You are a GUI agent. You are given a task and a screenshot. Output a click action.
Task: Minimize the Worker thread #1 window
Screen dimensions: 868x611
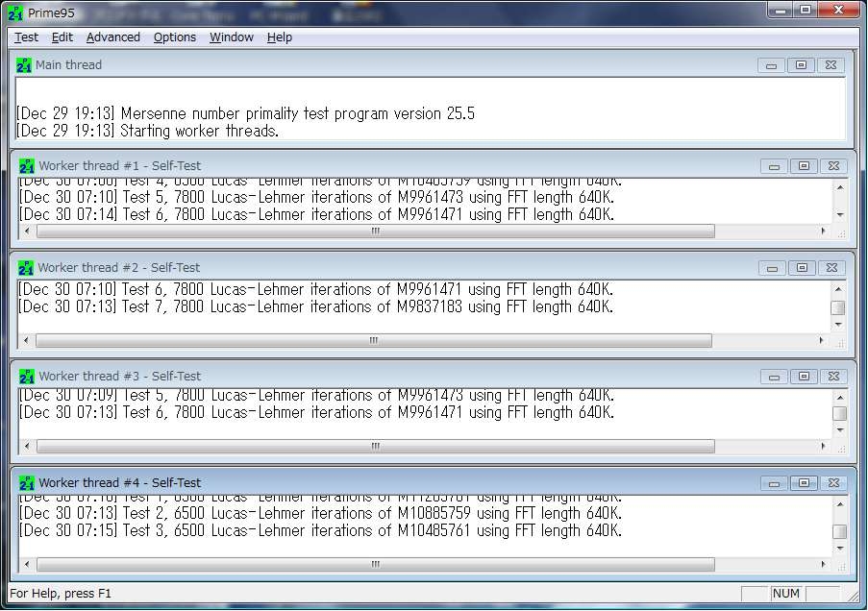coord(775,166)
